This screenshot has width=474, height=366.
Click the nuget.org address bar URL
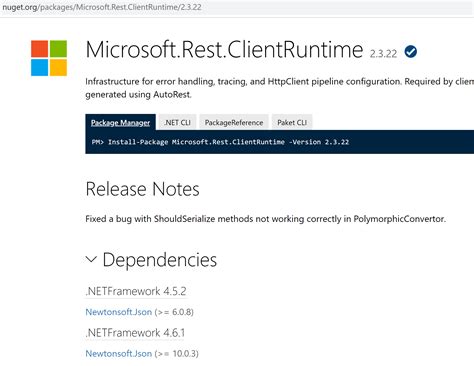coord(102,7)
